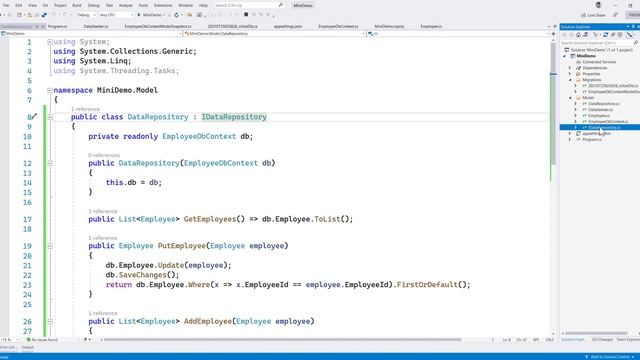Open the Build menu
Image resolution: width=640 pixels, height=360 pixels.
point(77,5)
